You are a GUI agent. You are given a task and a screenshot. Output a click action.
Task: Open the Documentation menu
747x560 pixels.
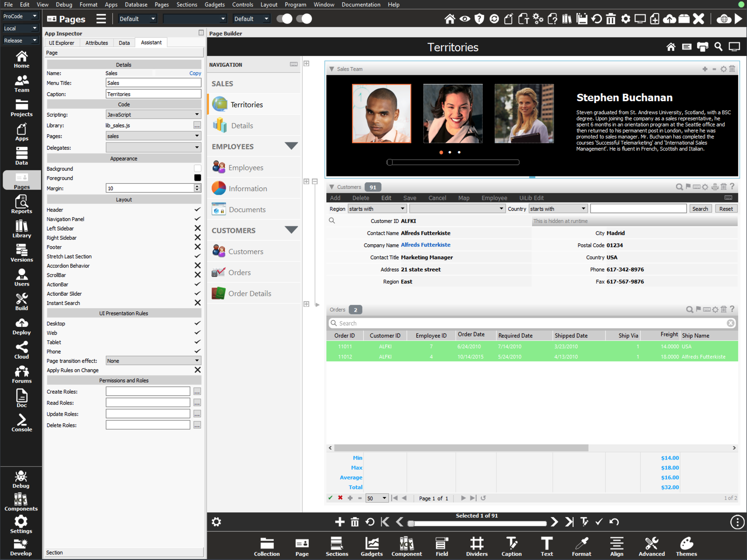tap(361, 4)
